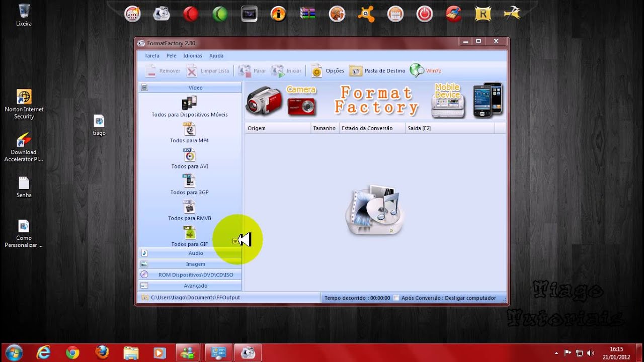Pick the Todos para RMVB converter
Screen dimensions: 644x362
point(189,211)
